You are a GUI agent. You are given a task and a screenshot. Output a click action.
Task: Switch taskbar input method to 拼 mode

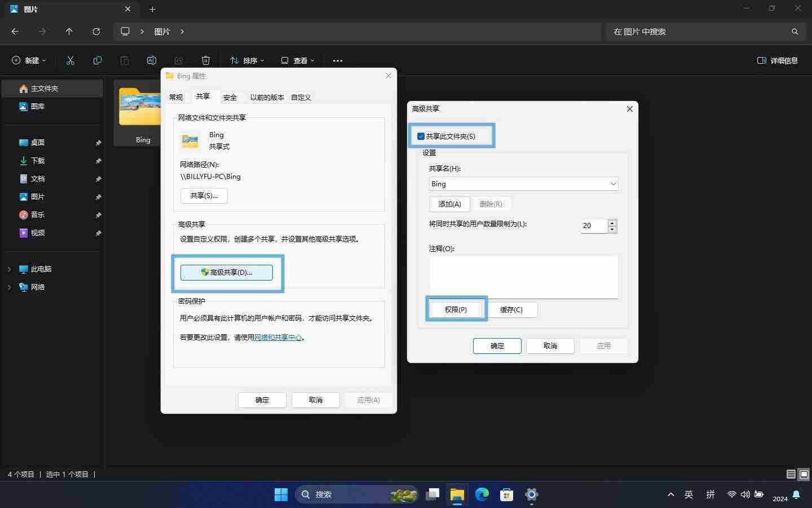pos(710,495)
